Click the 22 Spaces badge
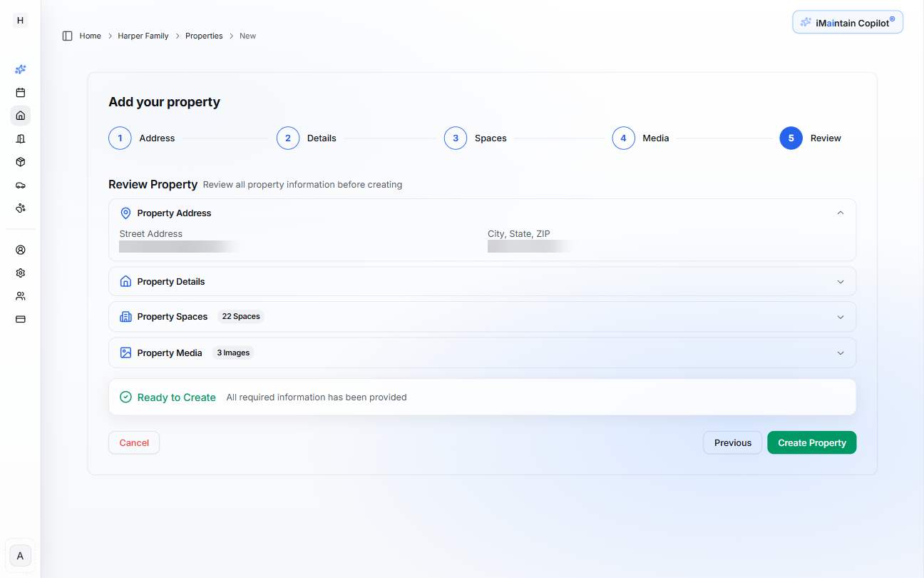Image resolution: width=924 pixels, height=578 pixels. coord(240,315)
